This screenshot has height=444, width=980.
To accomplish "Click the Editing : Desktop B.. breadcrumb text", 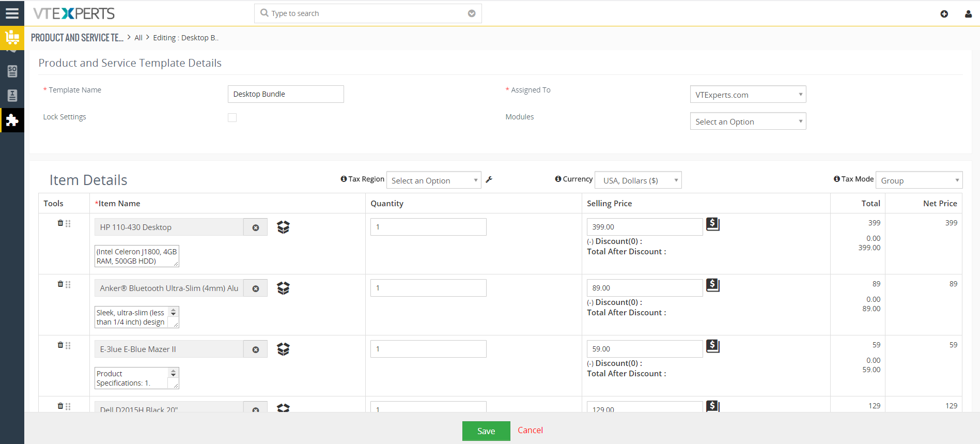I will point(186,38).
